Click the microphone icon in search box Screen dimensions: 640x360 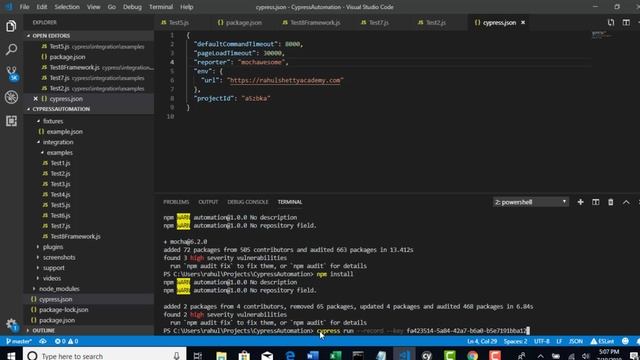176,356
